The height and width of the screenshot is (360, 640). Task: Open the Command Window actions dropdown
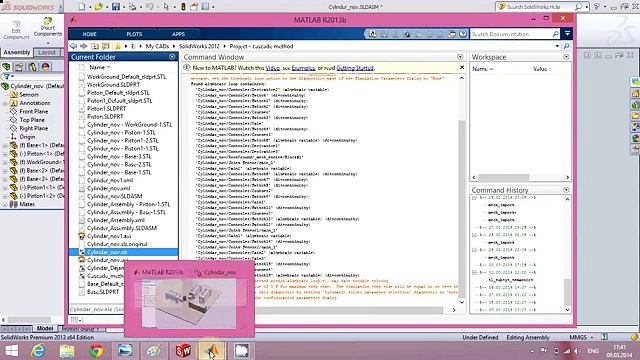(460, 57)
